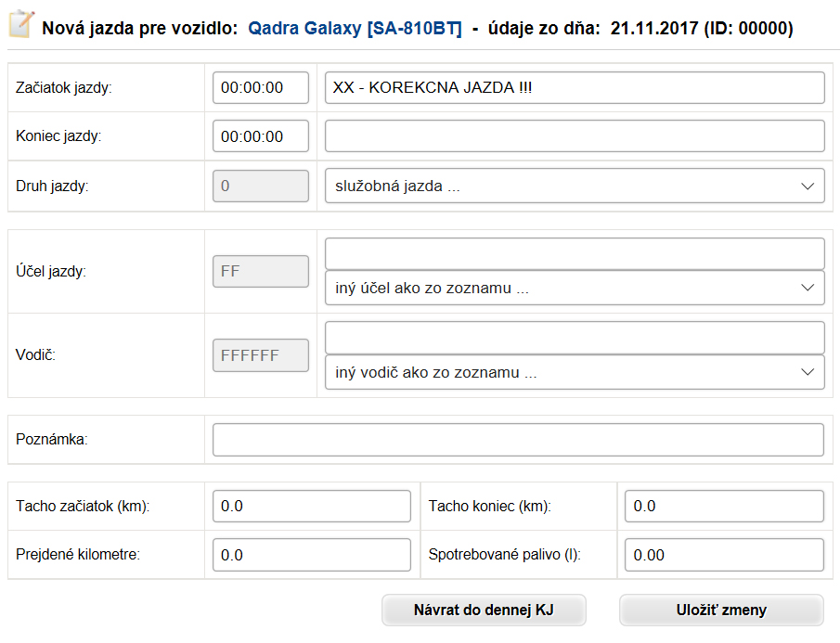Image resolution: width=840 pixels, height=643 pixels.
Task: Click the empty Koniec jazdy location field
Action: pyautogui.click(x=575, y=136)
